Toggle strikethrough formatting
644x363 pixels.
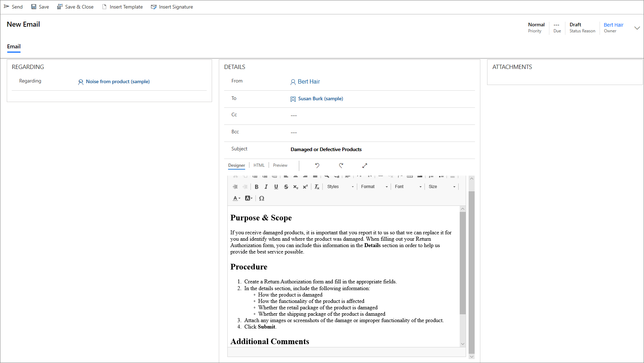(x=286, y=186)
